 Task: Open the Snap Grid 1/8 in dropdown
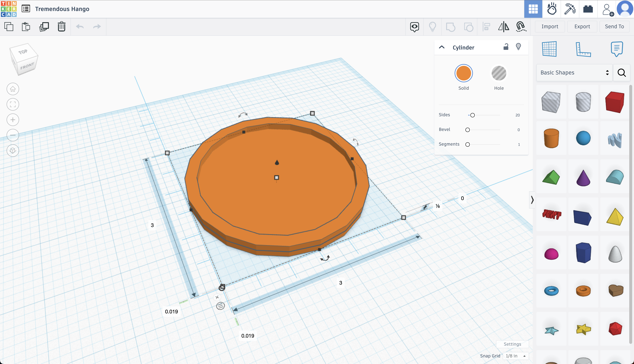click(515, 356)
